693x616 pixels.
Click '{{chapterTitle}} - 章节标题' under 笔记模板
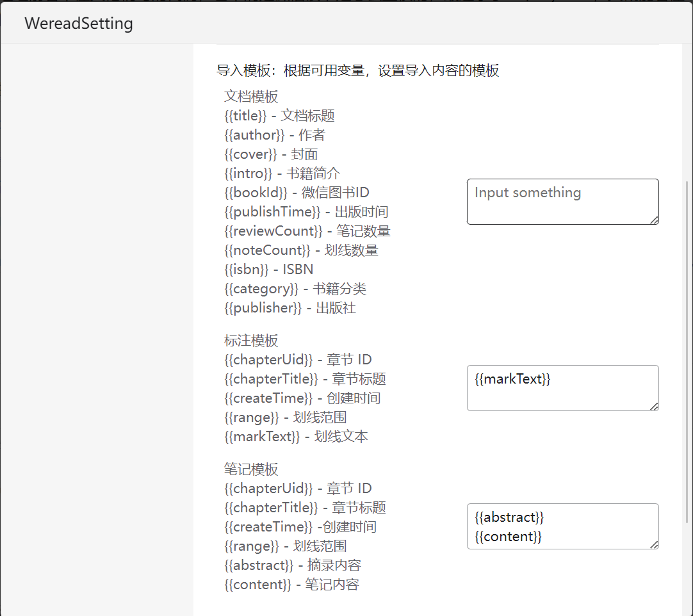pos(305,508)
